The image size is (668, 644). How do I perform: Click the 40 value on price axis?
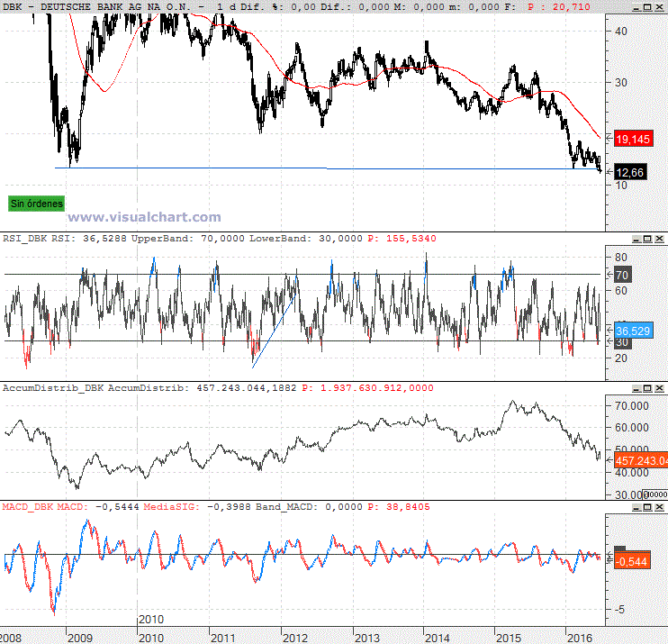(x=621, y=32)
